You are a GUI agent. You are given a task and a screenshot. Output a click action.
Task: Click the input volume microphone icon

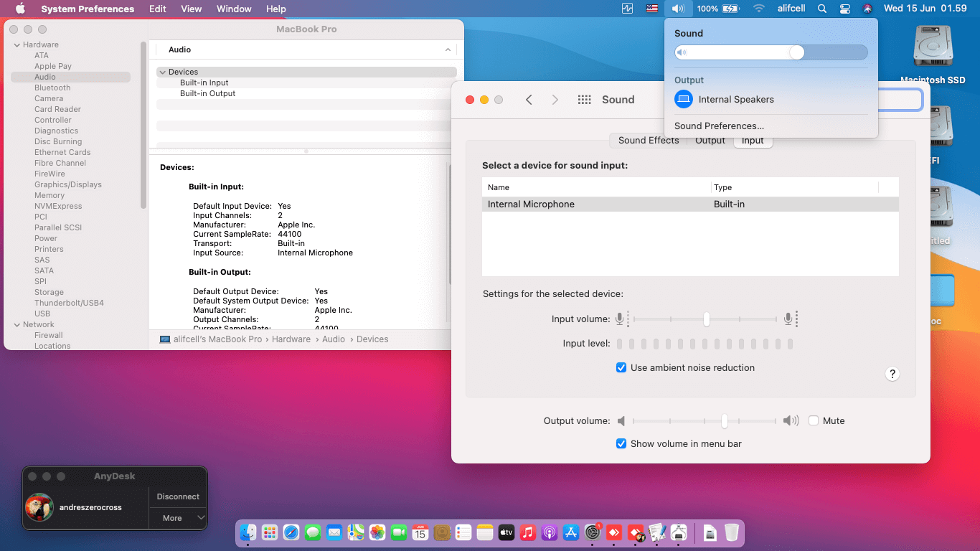620,319
